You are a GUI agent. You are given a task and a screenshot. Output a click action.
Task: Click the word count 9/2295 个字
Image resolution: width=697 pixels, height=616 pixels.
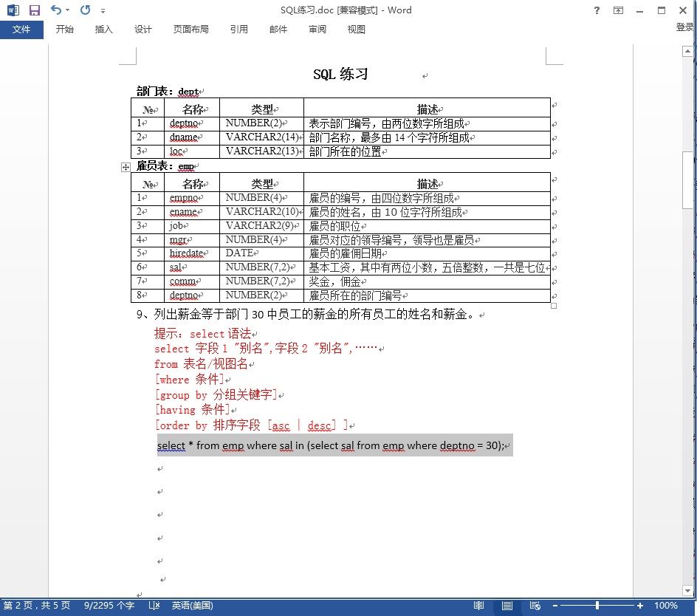(x=109, y=606)
